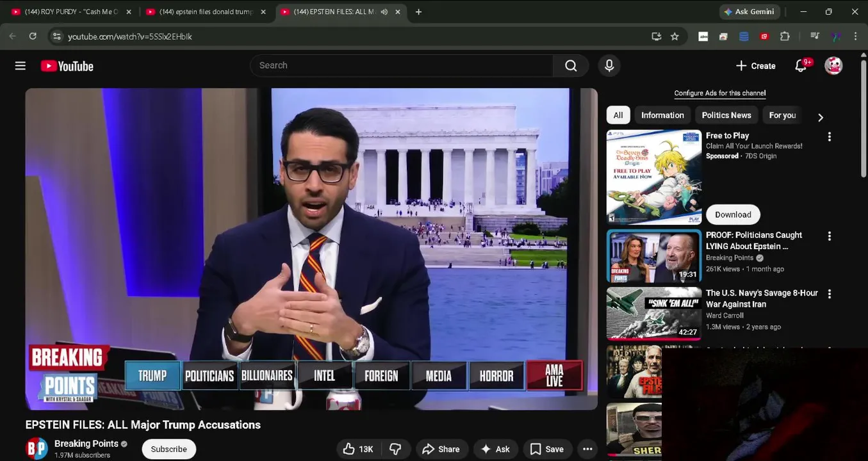Open the Ask AI assistant button

click(x=495, y=449)
